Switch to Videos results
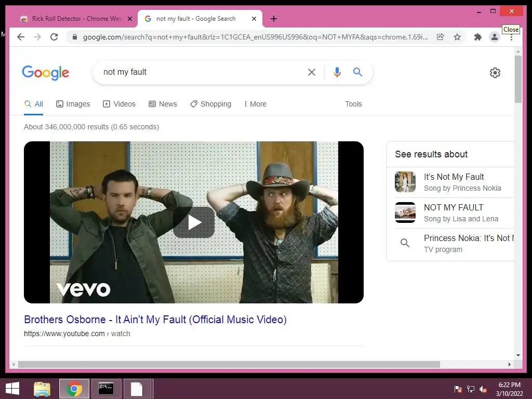 [x=119, y=104]
